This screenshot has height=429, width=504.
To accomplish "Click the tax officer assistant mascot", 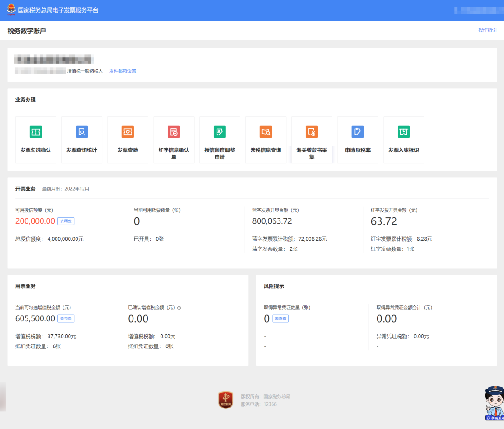I will [x=495, y=402].
